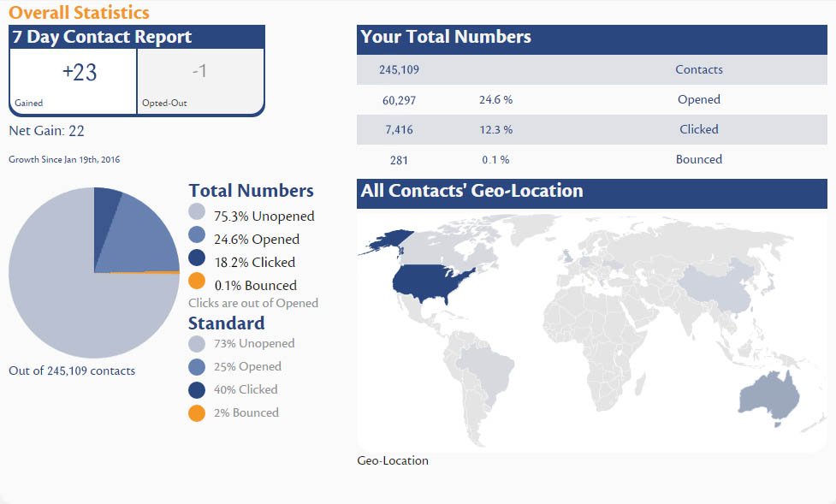Click the Clicked row label in the table
The width and height of the screenshot is (836, 504).
click(x=699, y=129)
